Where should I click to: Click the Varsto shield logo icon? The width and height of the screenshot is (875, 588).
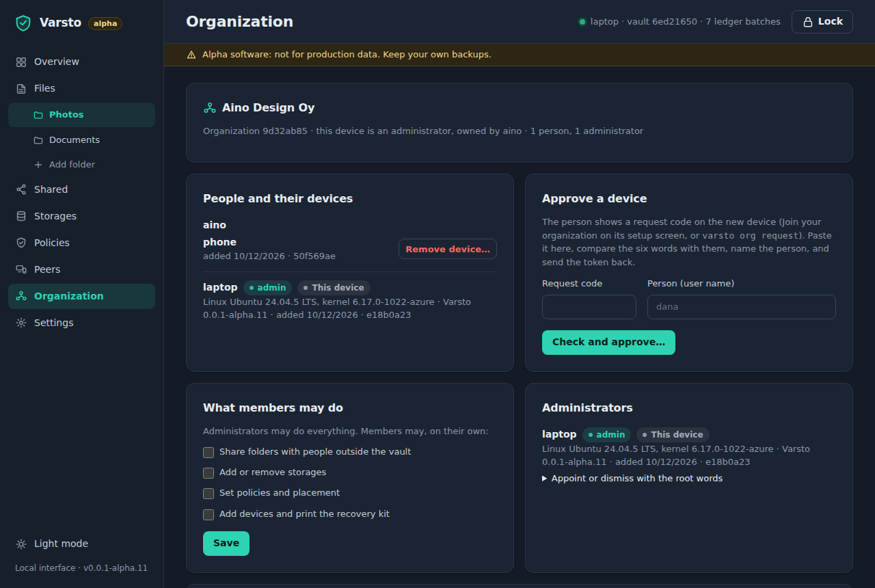tap(23, 23)
